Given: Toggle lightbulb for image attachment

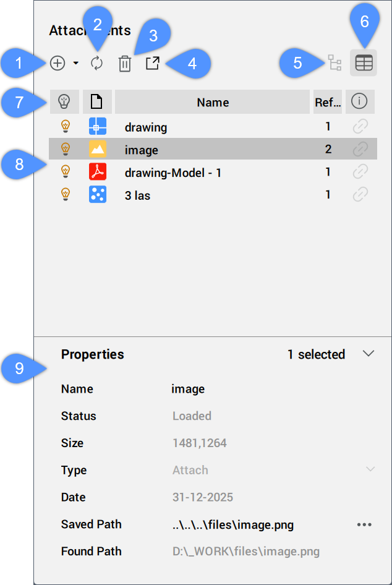Looking at the screenshot, I should point(65,149).
